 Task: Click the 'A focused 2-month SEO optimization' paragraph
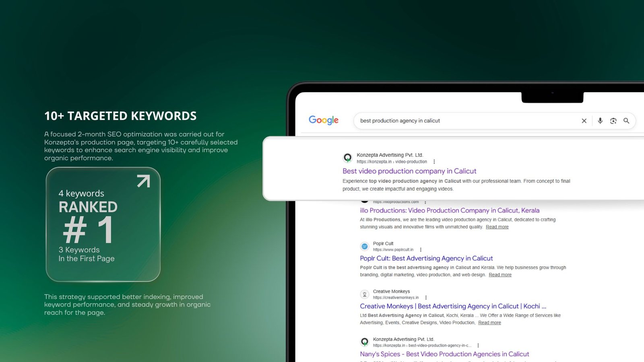pyautogui.click(x=141, y=146)
